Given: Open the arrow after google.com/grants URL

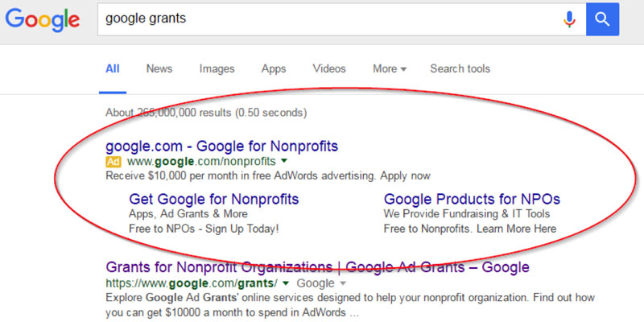Looking at the screenshot, I should (x=287, y=283).
